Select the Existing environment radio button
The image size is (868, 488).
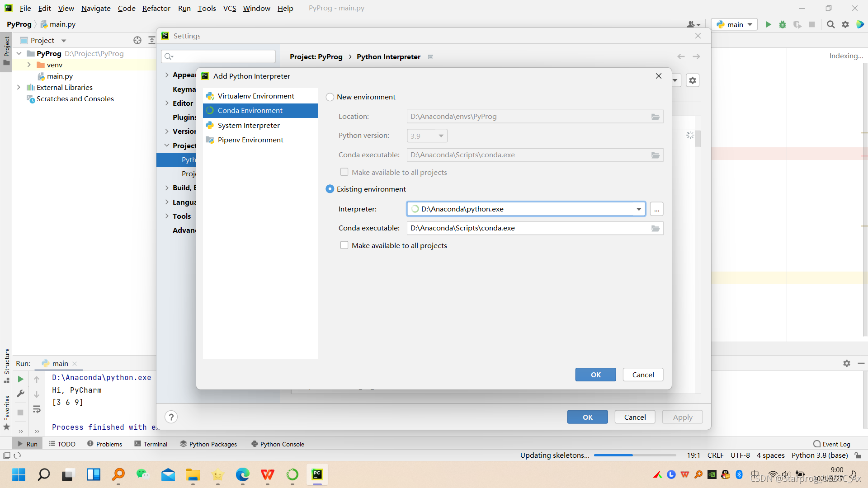tap(330, 189)
